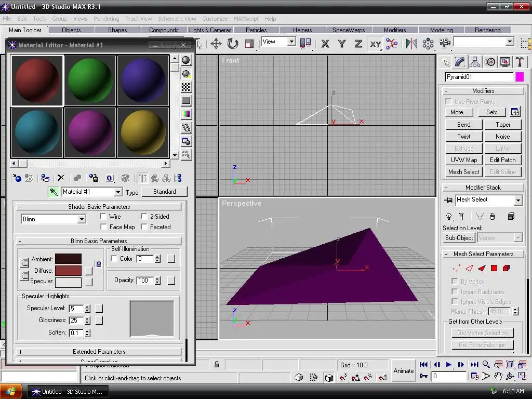
Task: Collapse the Shader Basic Parameters rollout
Action: tap(99, 207)
